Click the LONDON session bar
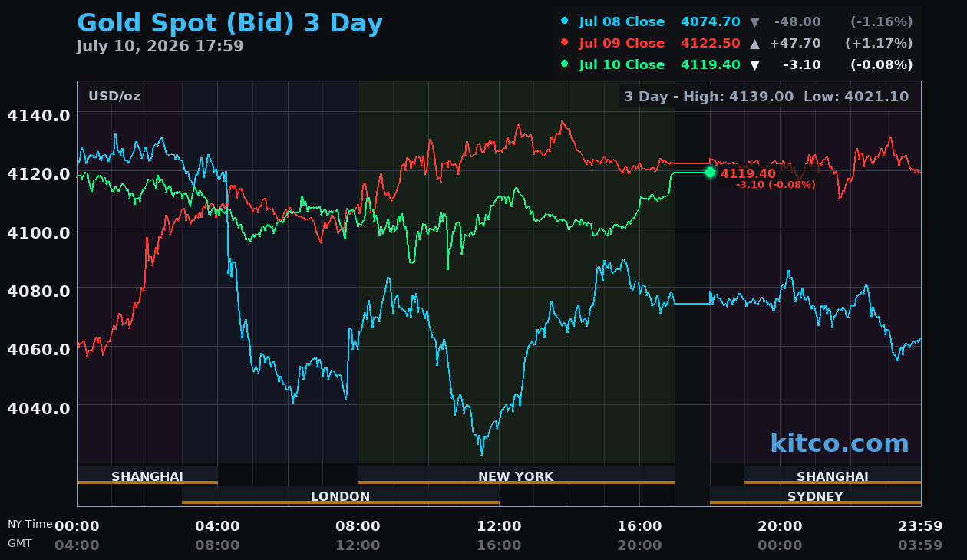The image size is (967, 560). tap(341, 496)
